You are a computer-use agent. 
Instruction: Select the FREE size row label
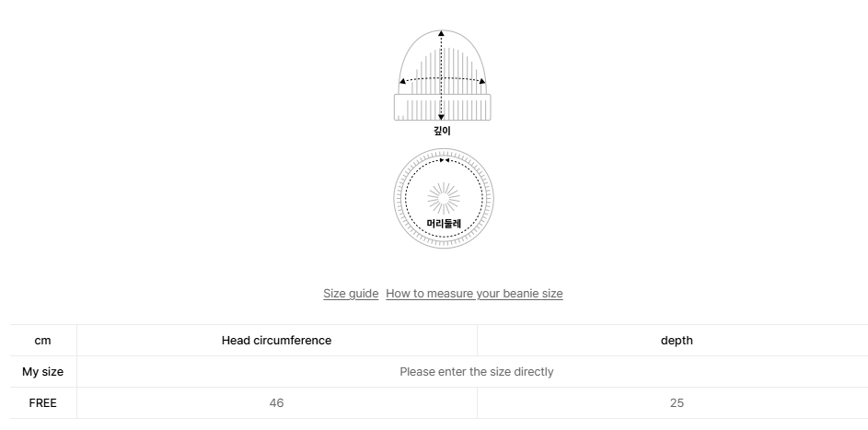click(x=42, y=403)
